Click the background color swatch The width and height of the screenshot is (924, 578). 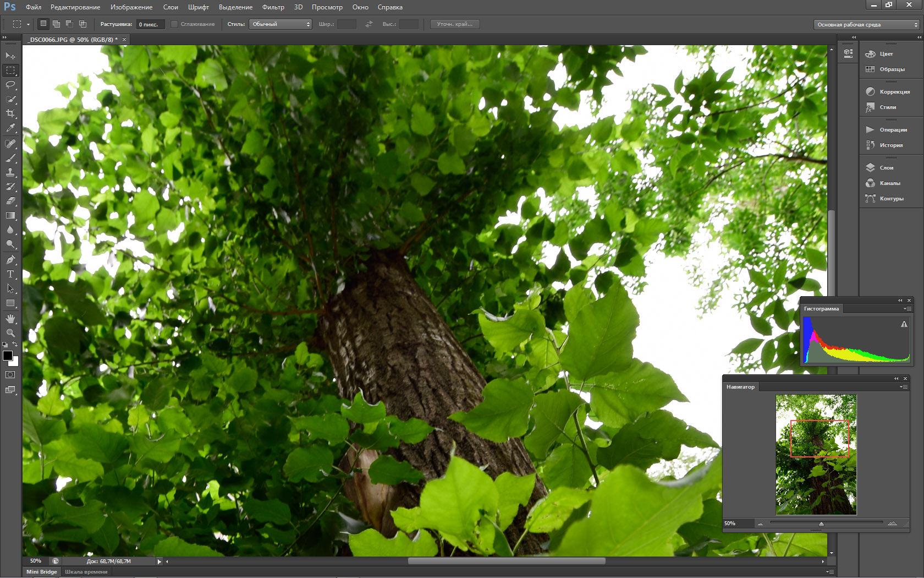coord(15,362)
